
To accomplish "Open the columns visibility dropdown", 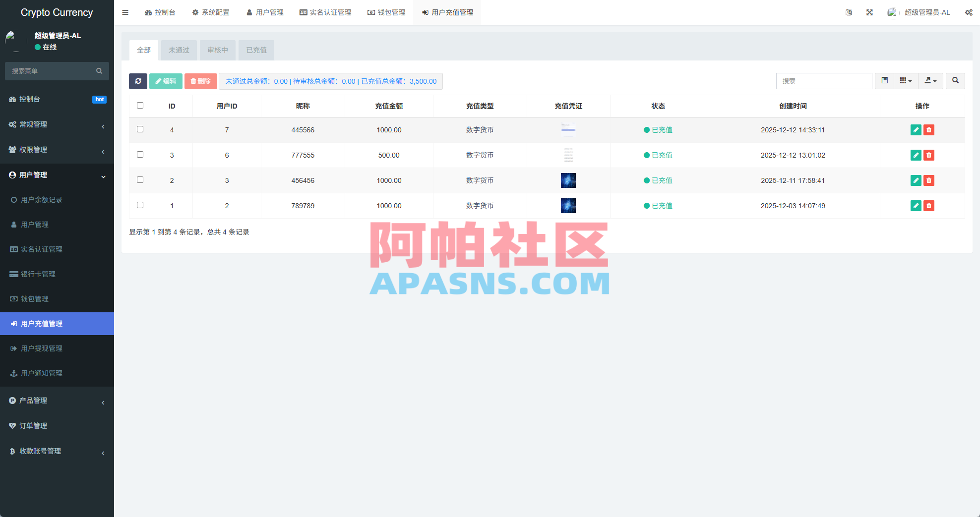I will pyautogui.click(x=906, y=81).
